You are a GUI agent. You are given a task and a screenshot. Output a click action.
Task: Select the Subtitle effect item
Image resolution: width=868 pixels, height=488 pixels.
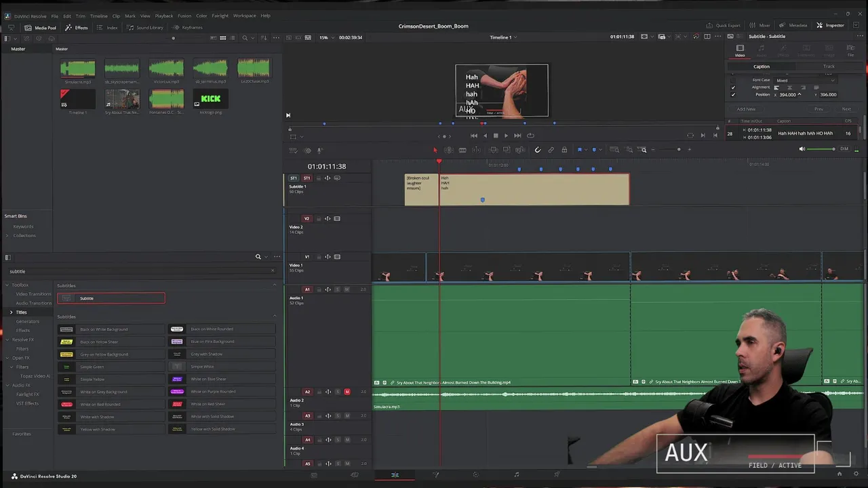coord(111,298)
